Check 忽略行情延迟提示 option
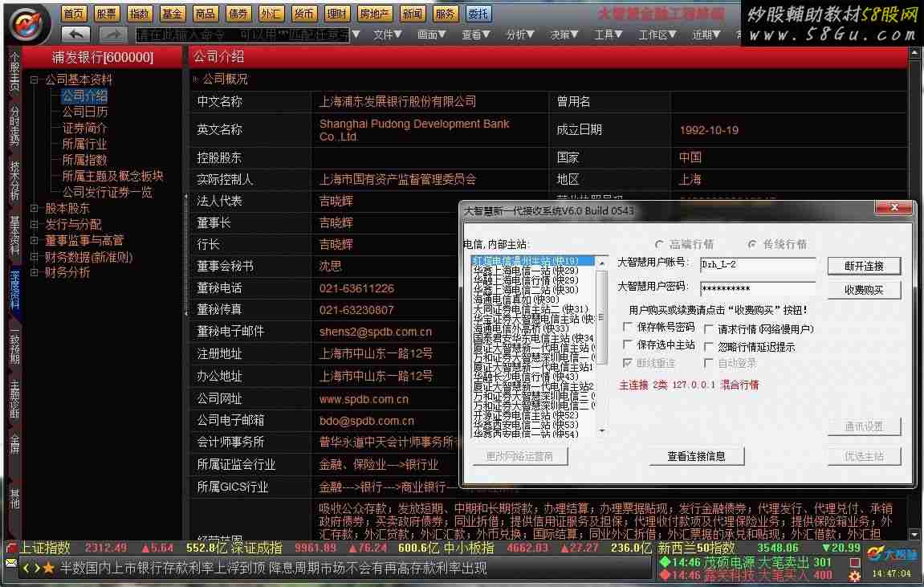The width and height of the screenshot is (924, 587). (x=709, y=347)
